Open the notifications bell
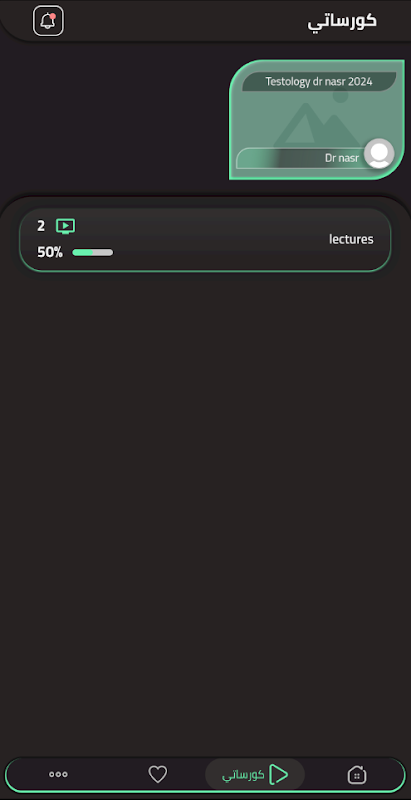 (48, 21)
